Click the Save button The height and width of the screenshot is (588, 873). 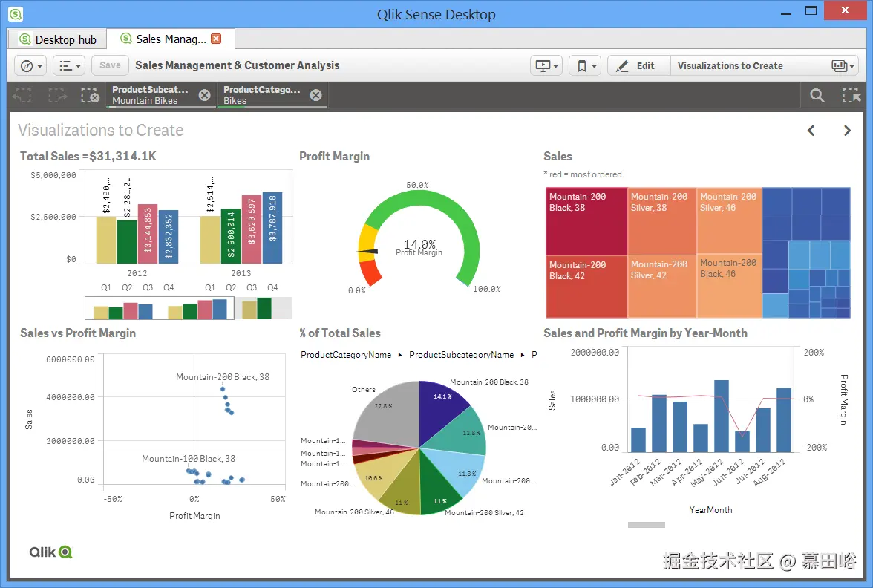110,65
